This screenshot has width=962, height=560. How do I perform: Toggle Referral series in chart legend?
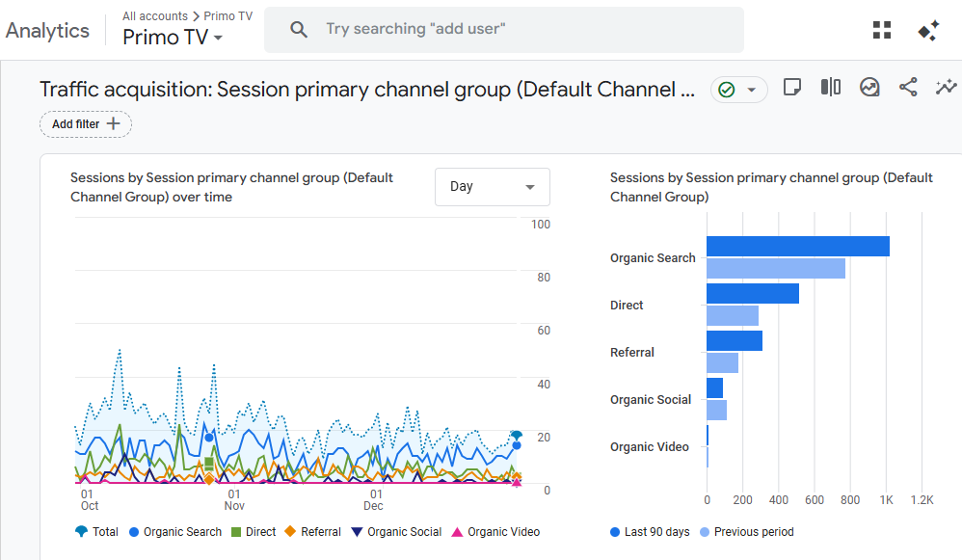[312, 532]
